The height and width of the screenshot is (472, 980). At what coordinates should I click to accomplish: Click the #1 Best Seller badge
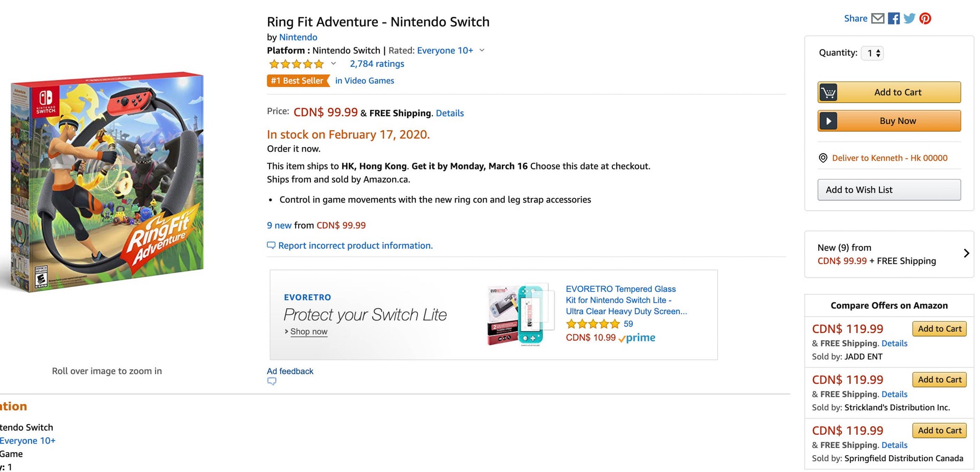click(298, 81)
